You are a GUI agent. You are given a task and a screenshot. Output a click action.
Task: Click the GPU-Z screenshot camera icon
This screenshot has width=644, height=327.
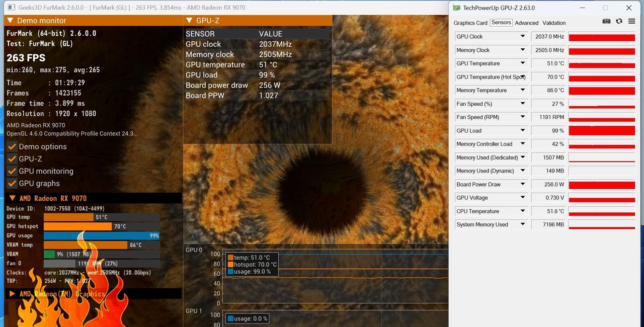tap(607, 21)
